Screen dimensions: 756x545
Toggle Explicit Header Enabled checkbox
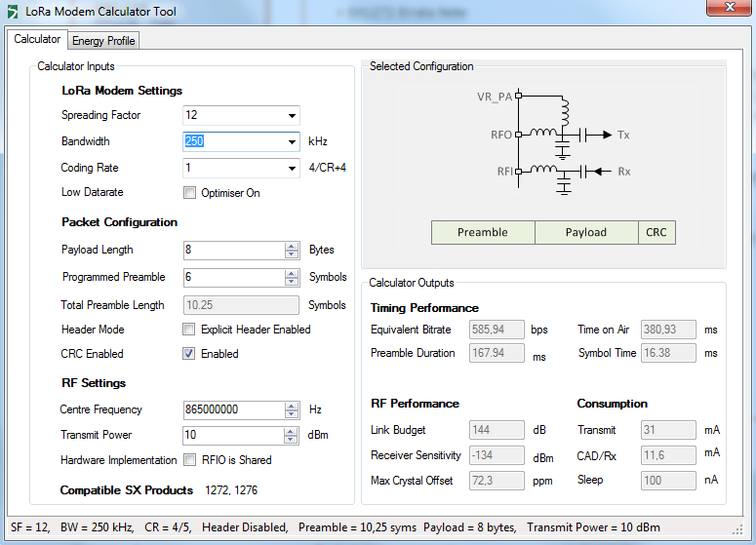coord(189,330)
